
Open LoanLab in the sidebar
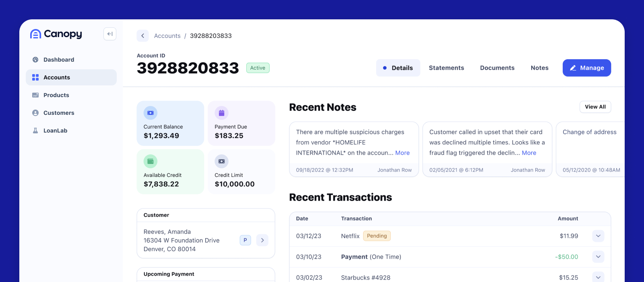(x=71, y=131)
